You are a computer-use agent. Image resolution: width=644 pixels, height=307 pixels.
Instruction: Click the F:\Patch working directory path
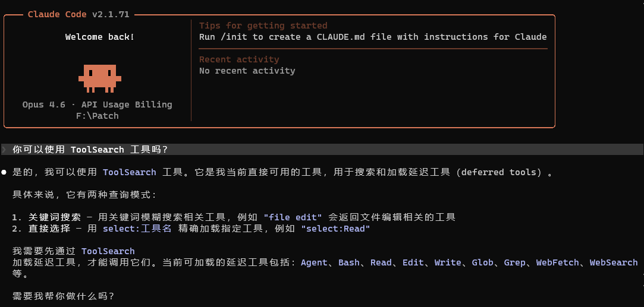click(95, 116)
